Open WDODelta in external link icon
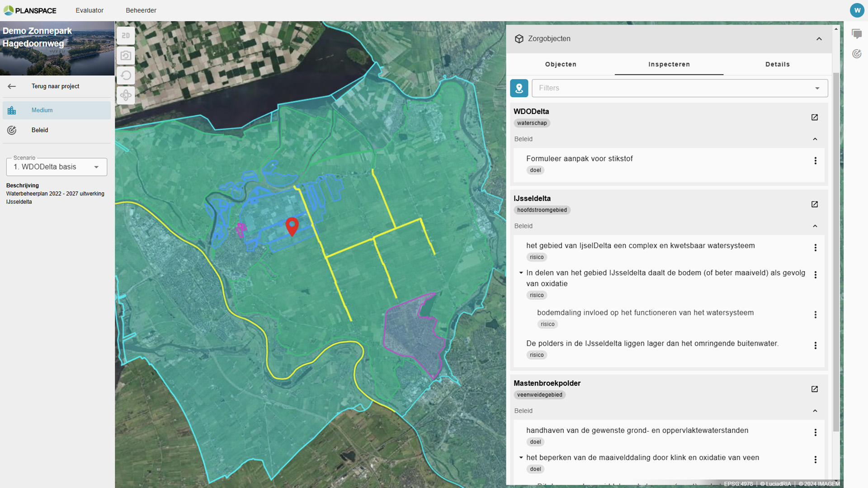 [x=814, y=117]
